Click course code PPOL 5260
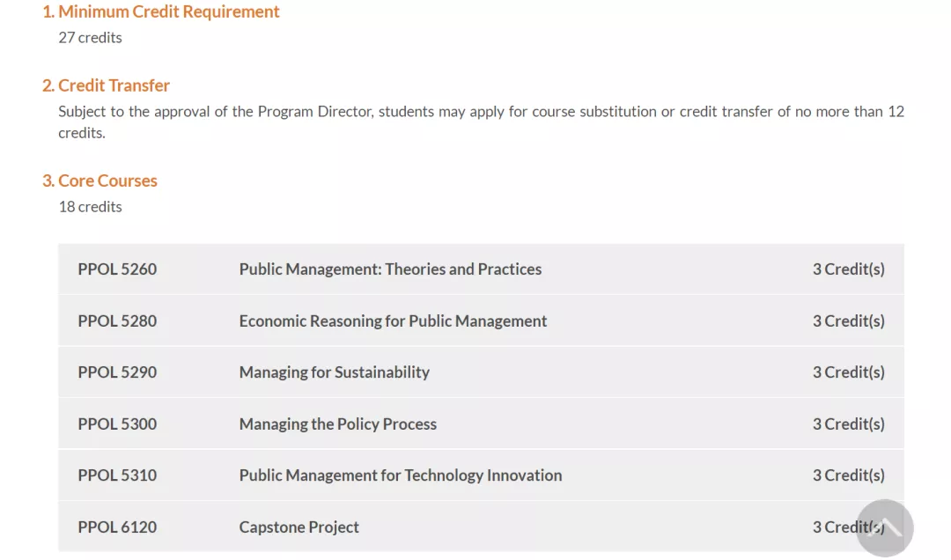Screen dimensions: 951x560 tap(117, 269)
